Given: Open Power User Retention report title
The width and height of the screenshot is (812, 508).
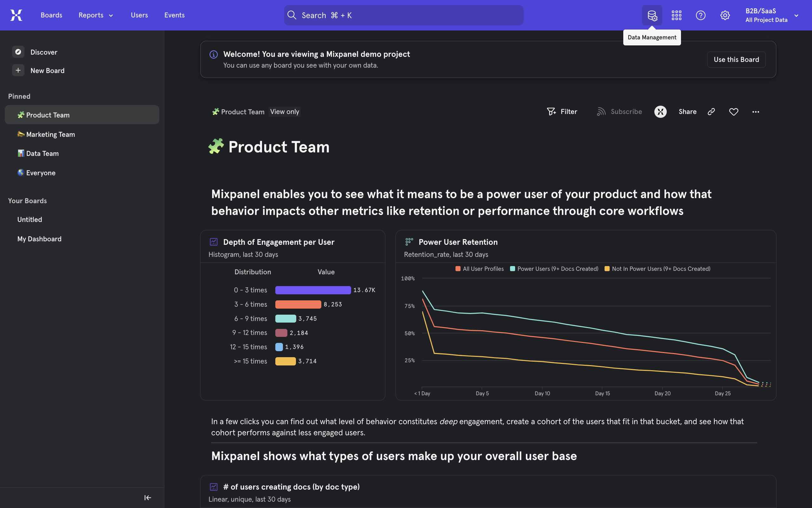Looking at the screenshot, I should click(x=458, y=242).
